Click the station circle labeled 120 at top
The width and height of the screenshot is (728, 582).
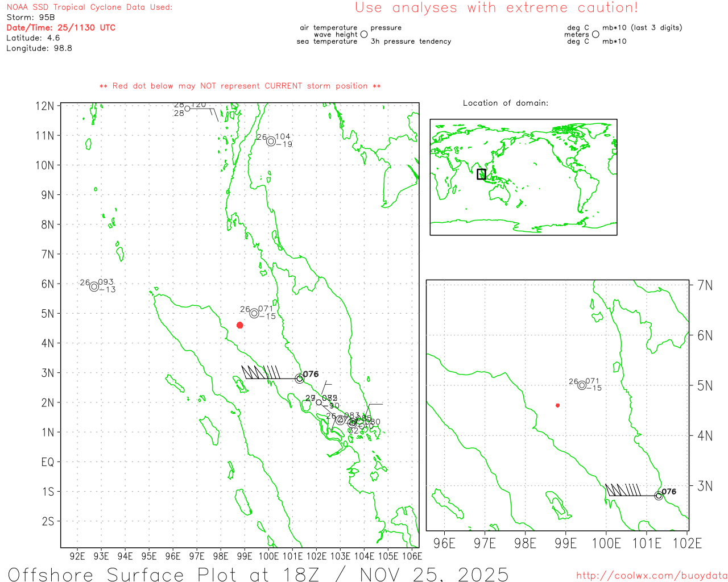point(187,109)
